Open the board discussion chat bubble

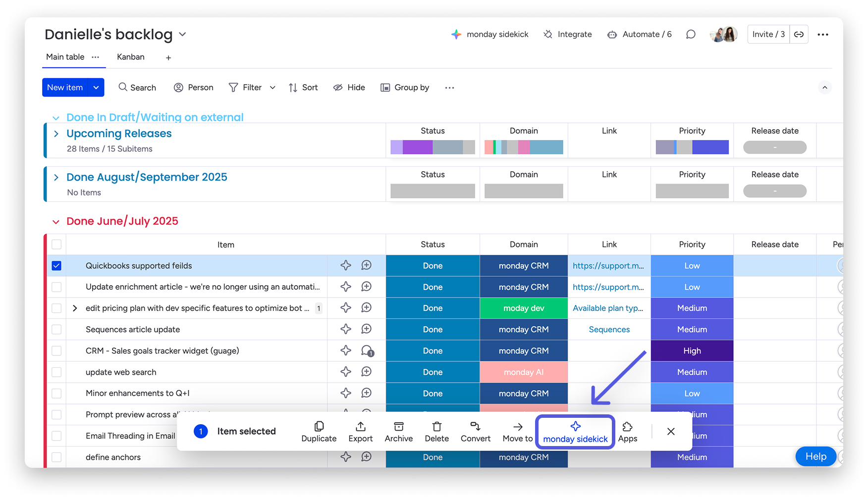(691, 34)
